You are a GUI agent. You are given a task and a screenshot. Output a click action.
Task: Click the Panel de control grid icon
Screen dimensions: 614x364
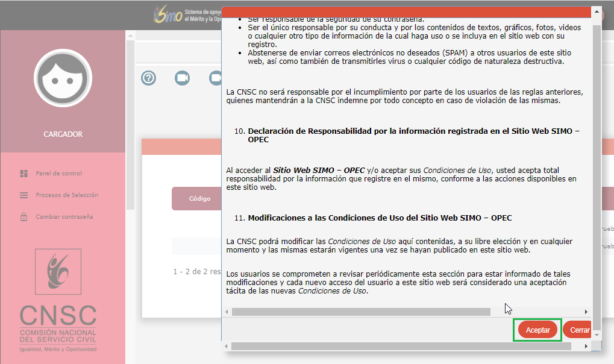24,174
